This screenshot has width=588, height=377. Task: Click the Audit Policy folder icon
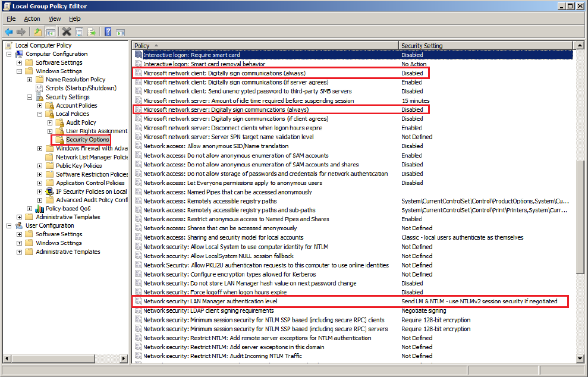pyautogui.click(x=59, y=122)
